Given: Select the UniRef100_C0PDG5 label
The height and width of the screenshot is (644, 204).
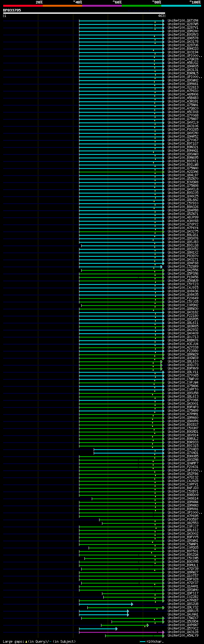Looking at the screenshot, I should [183, 548].
